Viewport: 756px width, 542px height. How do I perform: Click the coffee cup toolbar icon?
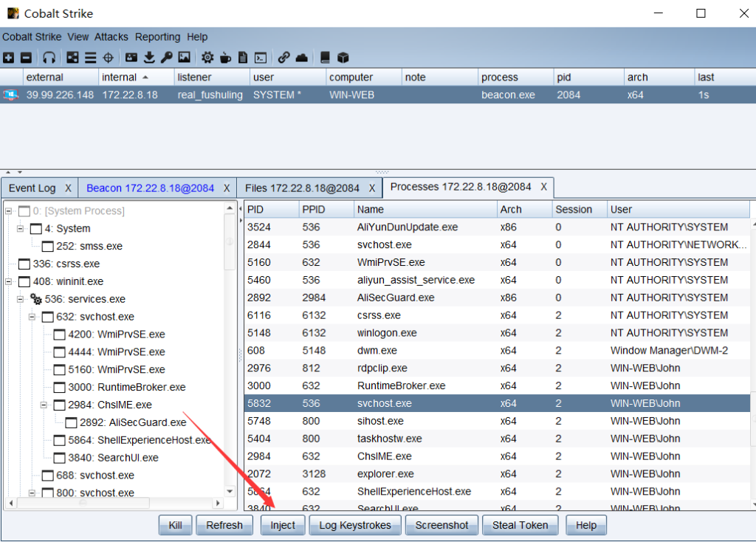coord(225,58)
